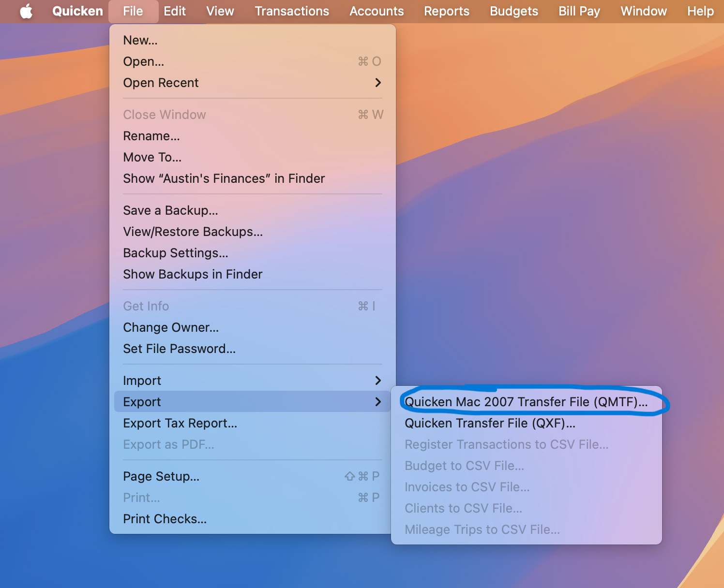The image size is (724, 588).
Task: Click Budget to CSV File...
Action: [x=526, y=466]
